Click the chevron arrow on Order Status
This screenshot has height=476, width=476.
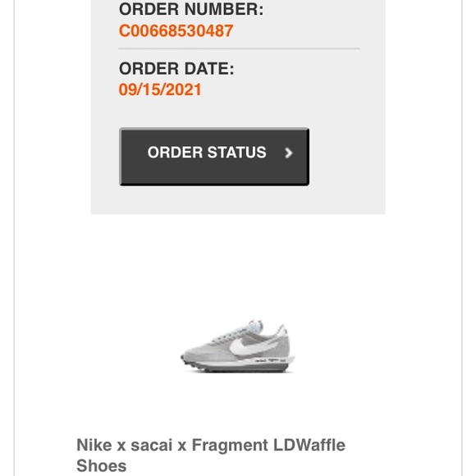[288, 153]
